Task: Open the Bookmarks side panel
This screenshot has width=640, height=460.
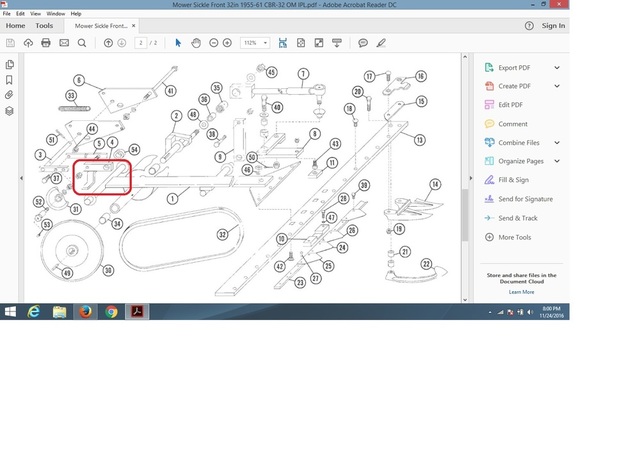Action: 9,79
